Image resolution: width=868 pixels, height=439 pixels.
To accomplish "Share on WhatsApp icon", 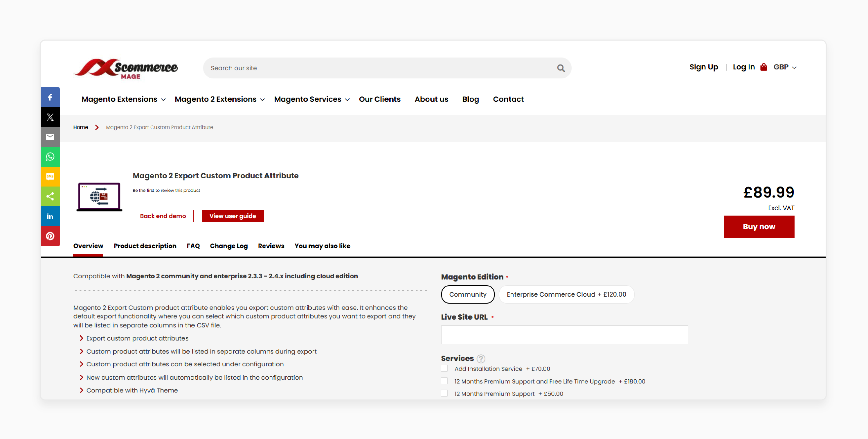I will point(50,157).
